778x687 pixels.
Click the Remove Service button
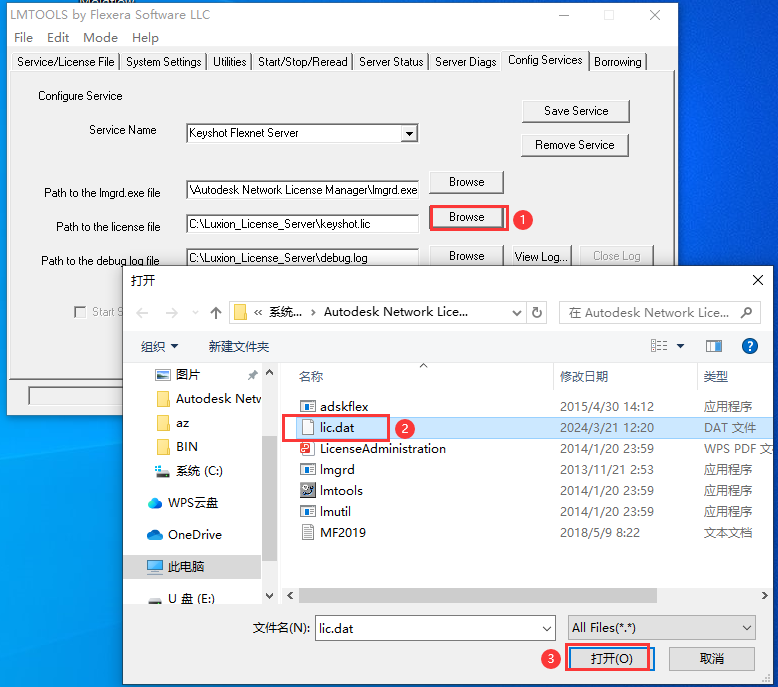575,145
